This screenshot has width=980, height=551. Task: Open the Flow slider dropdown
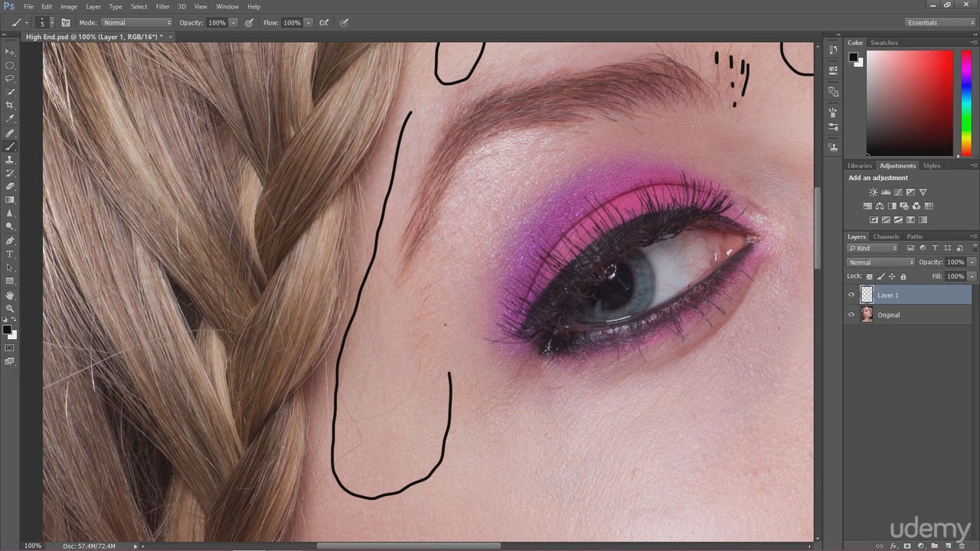(309, 23)
